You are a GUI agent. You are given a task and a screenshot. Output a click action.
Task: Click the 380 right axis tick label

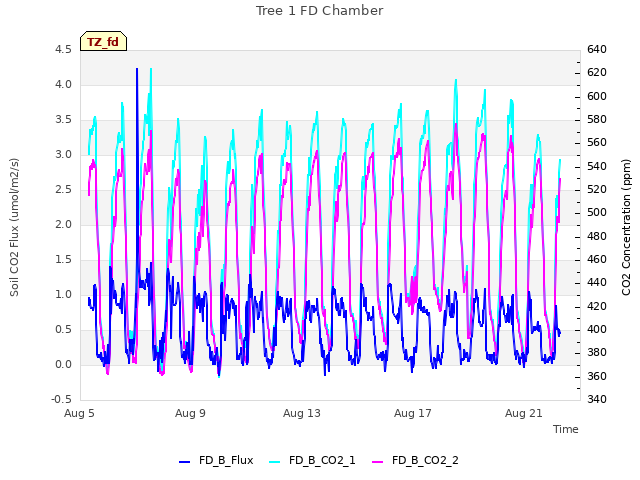click(597, 353)
